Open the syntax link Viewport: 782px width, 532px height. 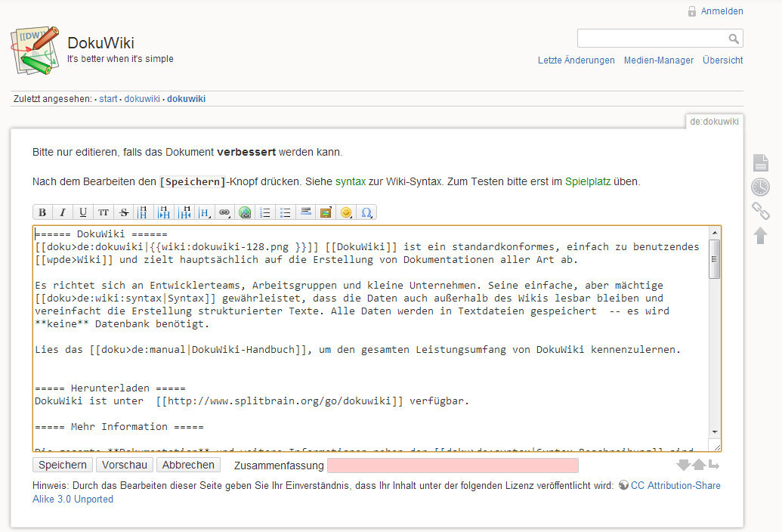351,181
